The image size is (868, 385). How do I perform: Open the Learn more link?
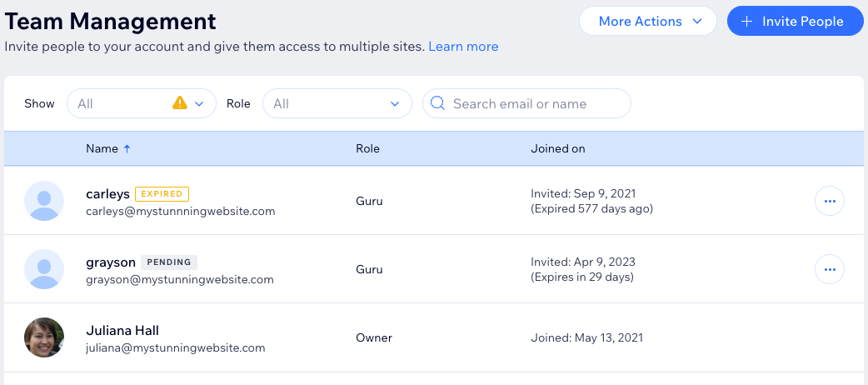pos(463,47)
